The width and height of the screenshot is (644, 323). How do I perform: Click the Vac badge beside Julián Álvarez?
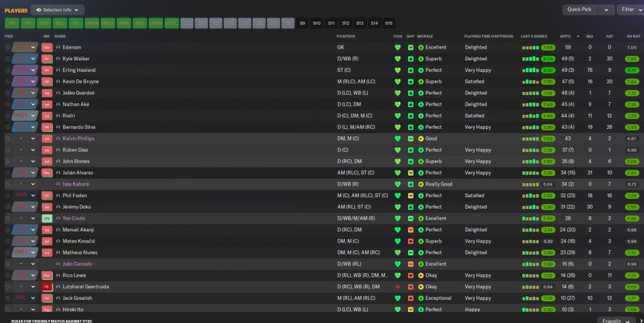click(47, 173)
